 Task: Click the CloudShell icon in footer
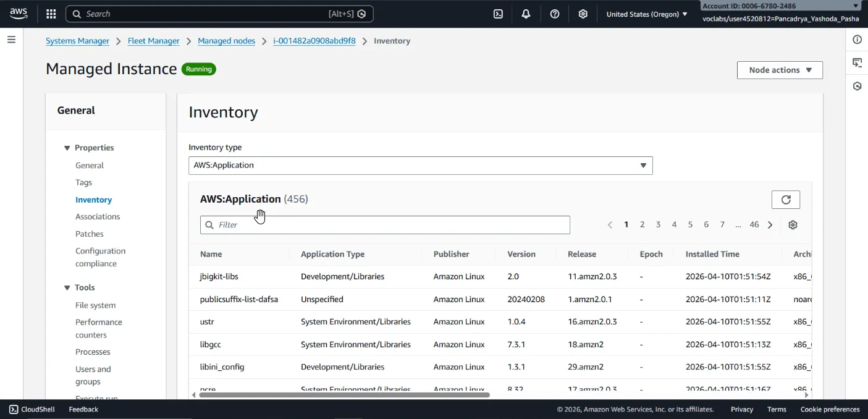click(x=14, y=409)
